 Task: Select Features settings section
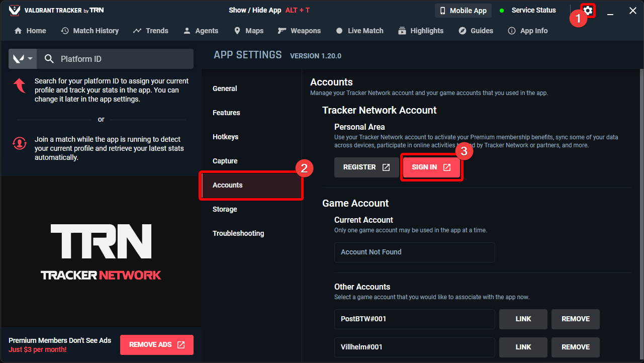click(251, 113)
